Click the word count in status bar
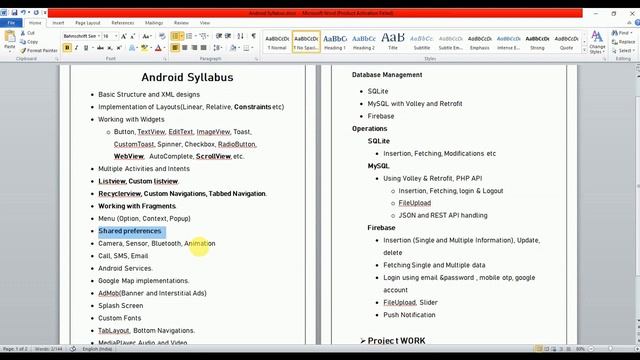The height and width of the screenshot is (360, 640). click(49, 349)
